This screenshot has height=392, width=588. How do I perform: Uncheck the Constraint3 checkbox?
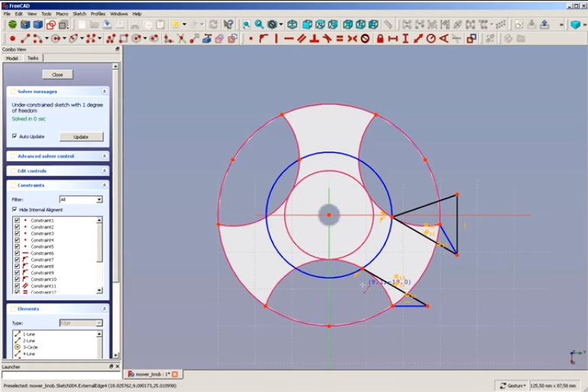tap(17, 233)
